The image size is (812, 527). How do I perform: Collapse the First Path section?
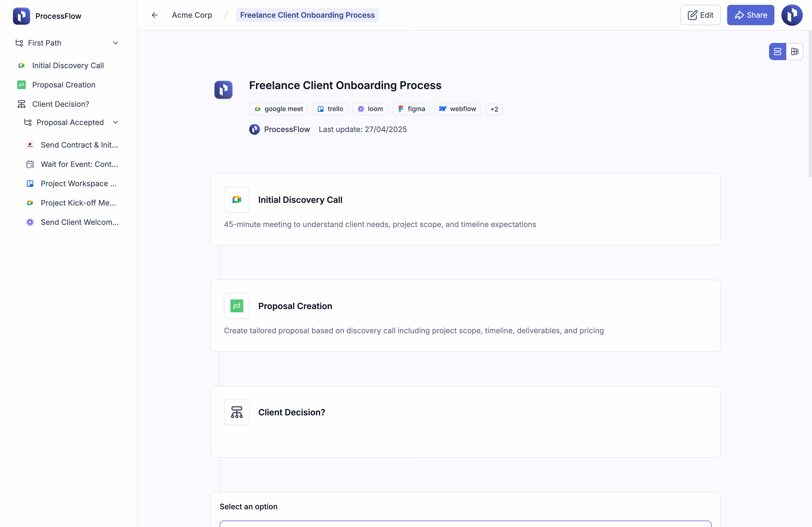pos(115,43)
